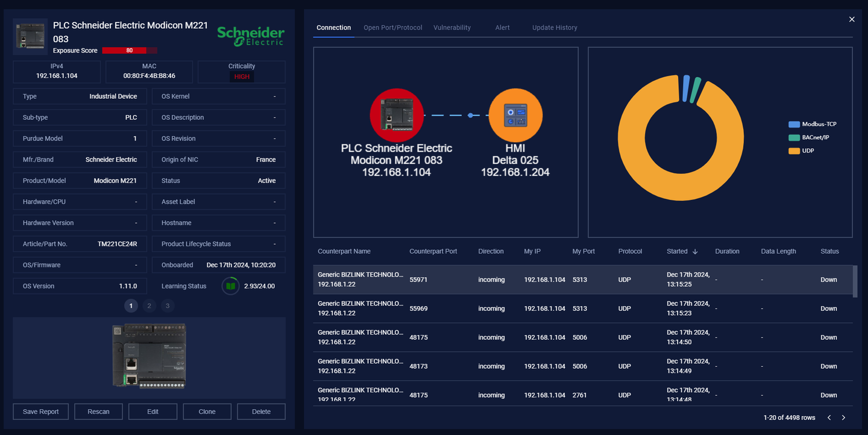This screenshot has width=868, height=435.
Task: Click the orange UDP donut segment
Action: [x=681, y=186]
